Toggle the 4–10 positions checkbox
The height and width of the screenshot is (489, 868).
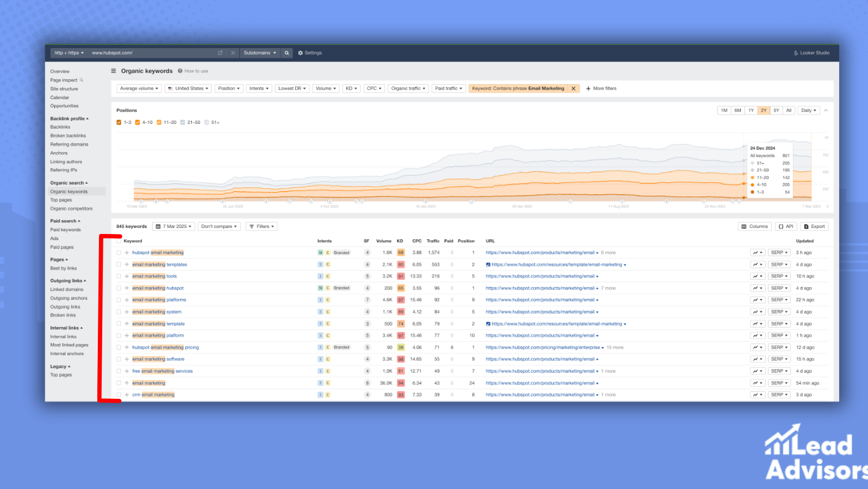(138, 122)
